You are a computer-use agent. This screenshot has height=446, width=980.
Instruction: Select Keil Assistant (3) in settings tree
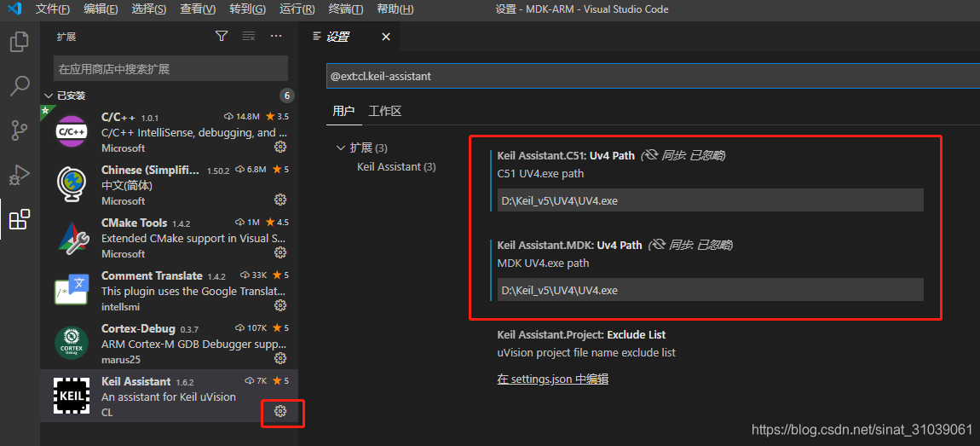(x=396, y=167)
